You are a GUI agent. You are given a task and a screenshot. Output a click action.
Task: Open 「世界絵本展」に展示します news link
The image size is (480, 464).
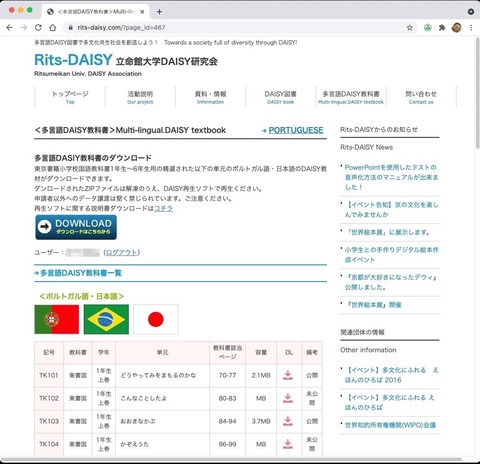389,232
